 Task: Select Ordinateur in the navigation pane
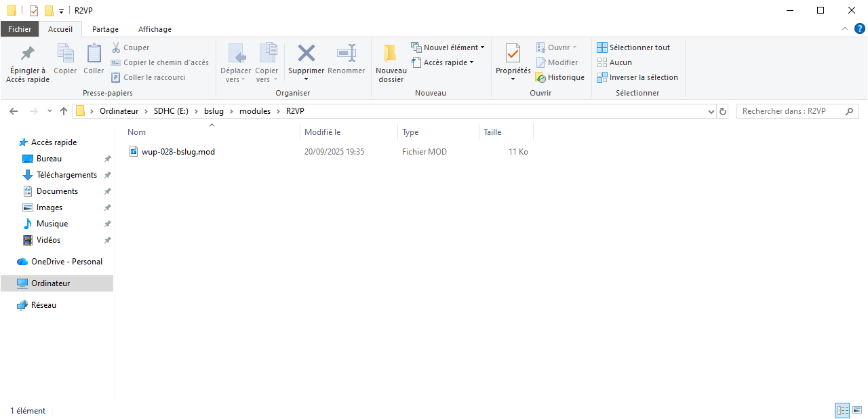click(57, 283)
